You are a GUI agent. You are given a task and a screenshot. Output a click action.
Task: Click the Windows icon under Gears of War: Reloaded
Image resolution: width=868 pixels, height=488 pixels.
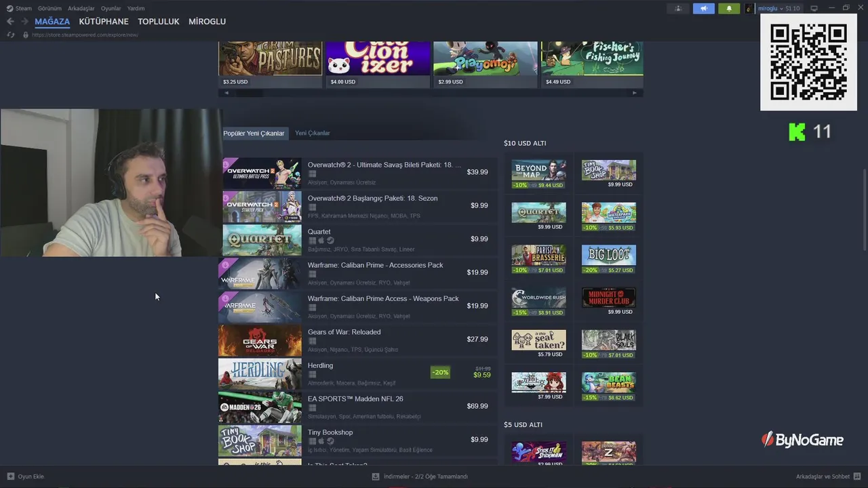point(312,341)
